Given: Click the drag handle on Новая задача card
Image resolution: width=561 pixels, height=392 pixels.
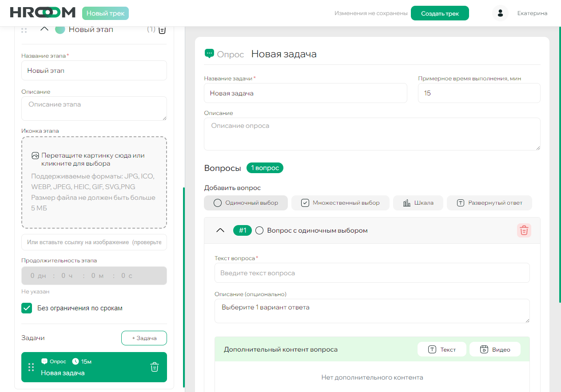Looking at the screenshot, I should [x=31, y=367].
